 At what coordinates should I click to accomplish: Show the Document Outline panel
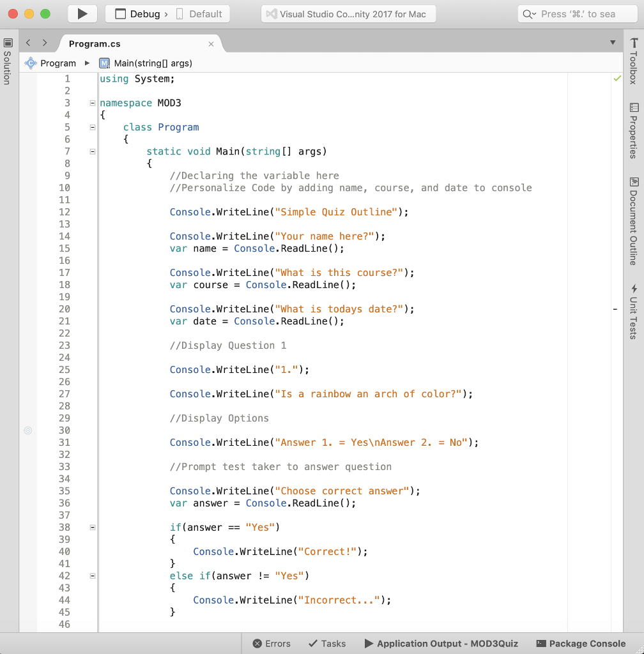tap(634, 221)
